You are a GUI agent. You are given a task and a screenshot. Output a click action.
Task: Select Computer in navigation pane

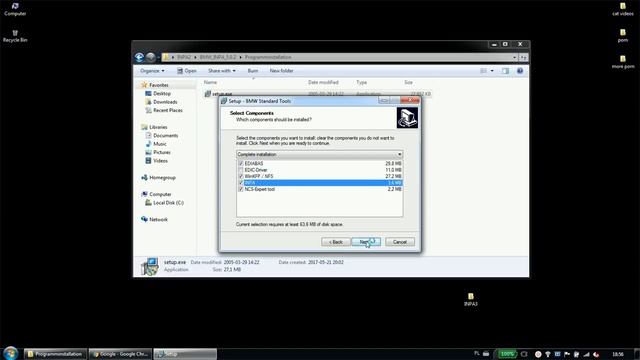click(160, 194)
